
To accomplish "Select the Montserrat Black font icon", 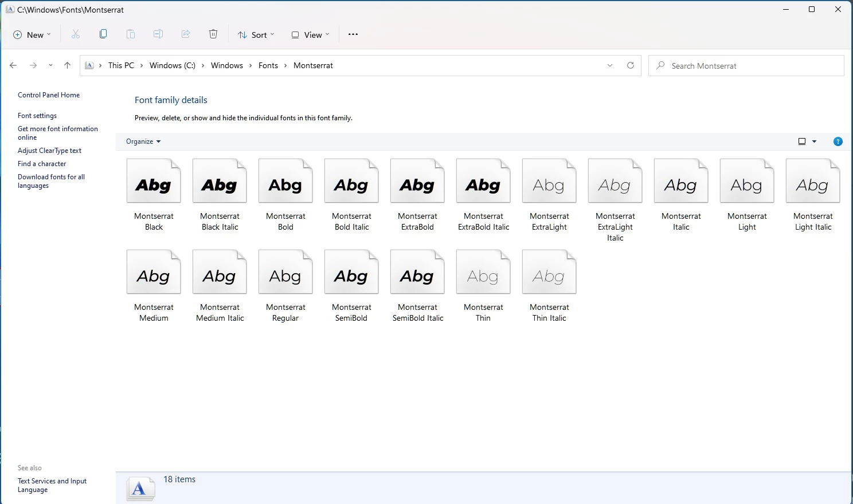I will pos(154,181).
